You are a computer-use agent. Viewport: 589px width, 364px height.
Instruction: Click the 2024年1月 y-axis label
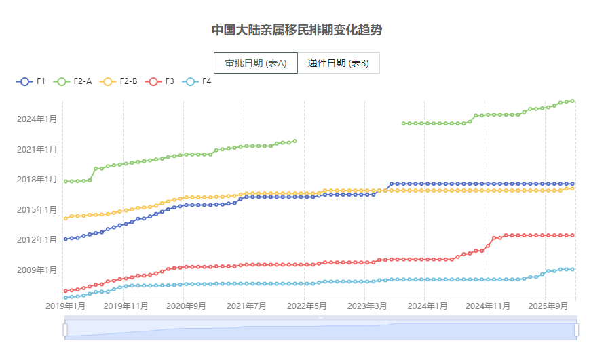pos(37,119)
